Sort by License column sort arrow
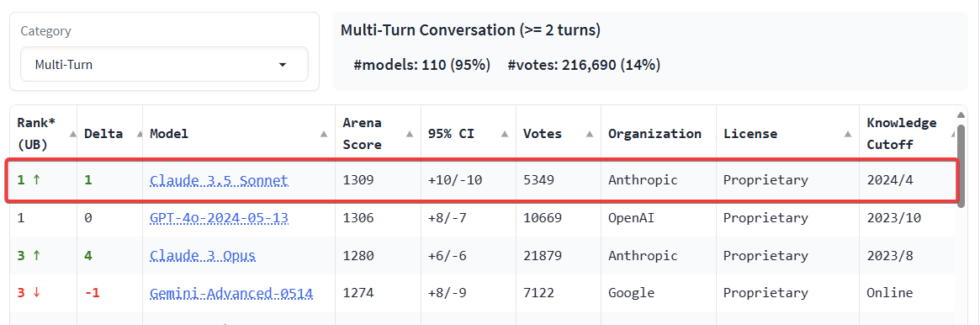The width and height of the screenshot is (980, 325). [x=848, y=134]
